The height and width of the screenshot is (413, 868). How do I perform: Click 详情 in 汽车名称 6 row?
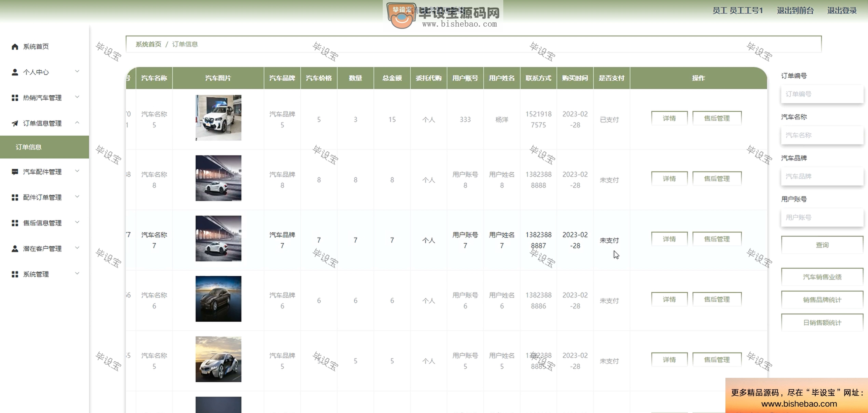coord(669,299)
